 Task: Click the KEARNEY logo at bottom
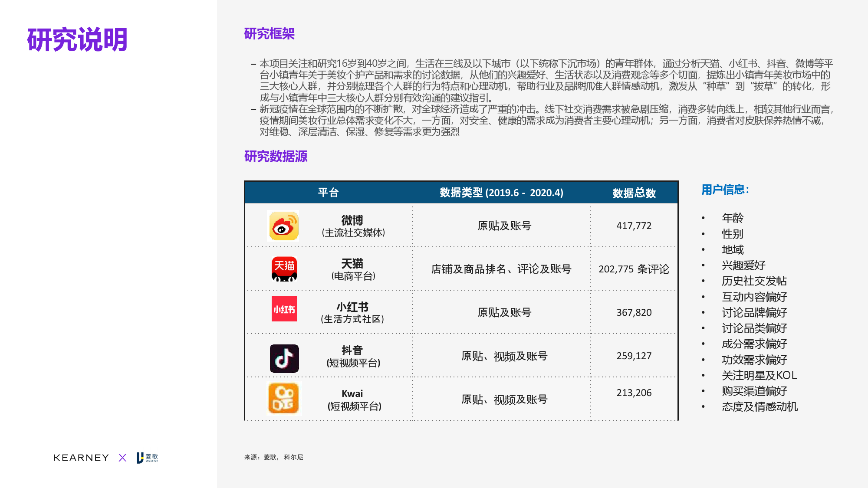pyautogui.click(x=81, y=458)
